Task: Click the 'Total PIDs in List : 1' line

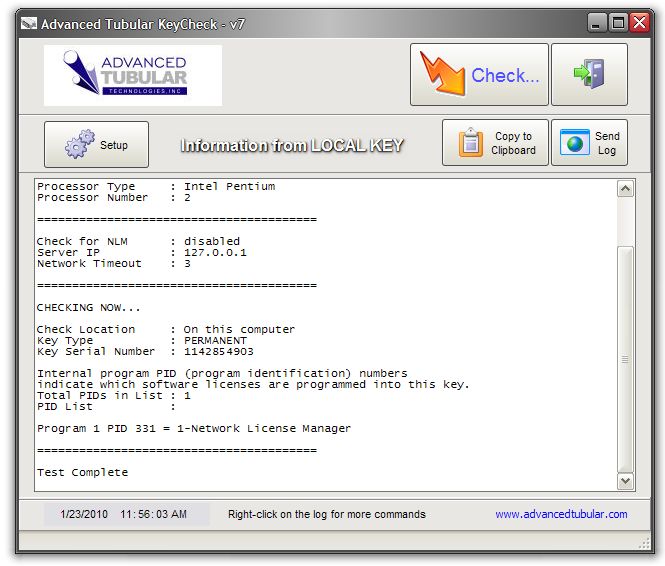Action: pyautogui.click(x=114, y=396)
